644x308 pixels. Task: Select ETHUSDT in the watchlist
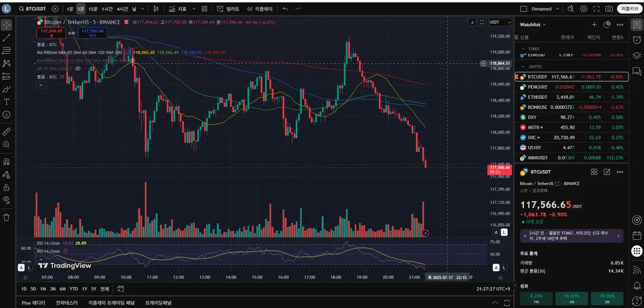[x=572, y=97]
